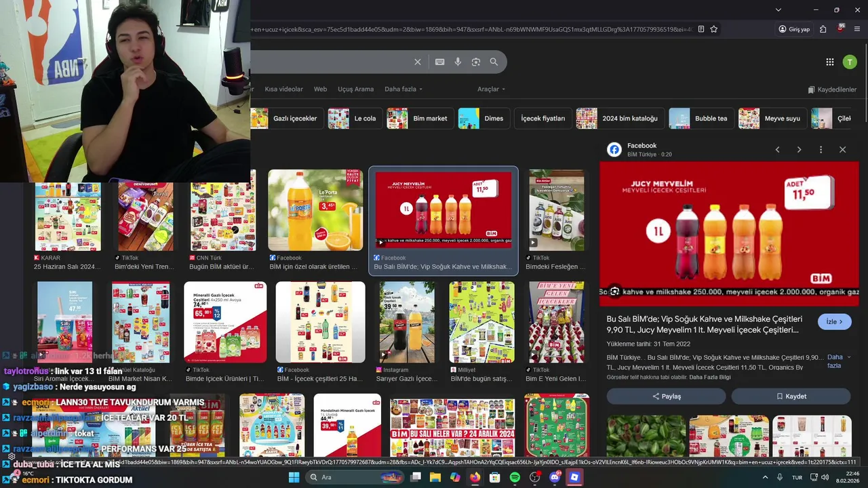The width and height of the screenshot is (868, 488).
Task: Open preview panel three-dot options
Action: coord(821,149)
